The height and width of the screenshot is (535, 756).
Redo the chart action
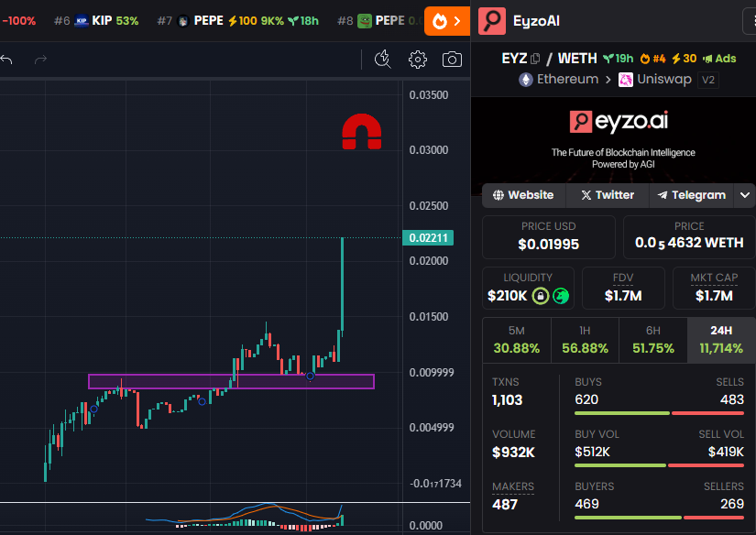coord(40,60)
